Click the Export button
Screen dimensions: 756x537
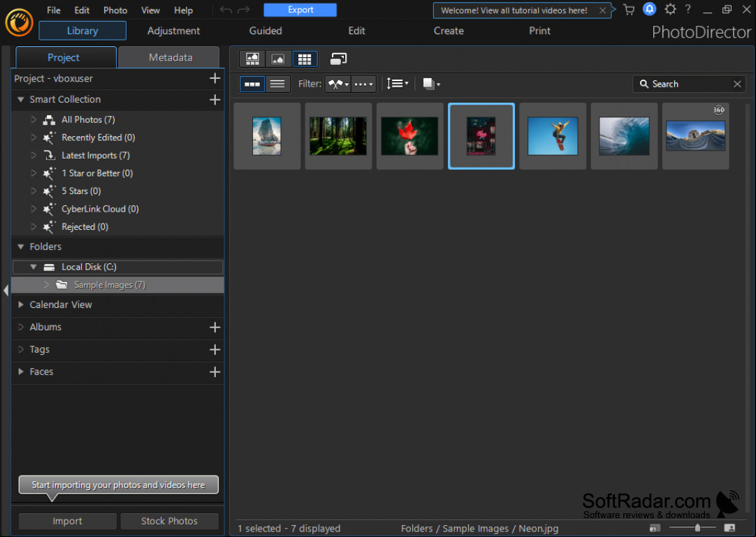(300, 10)
